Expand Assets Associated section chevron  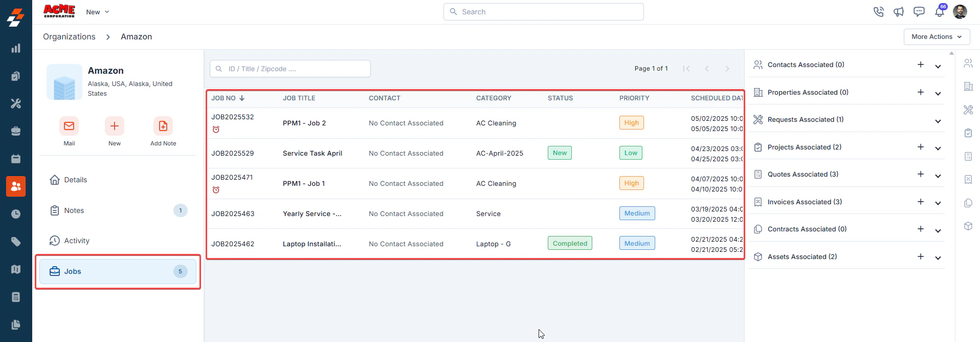(938, 258)
